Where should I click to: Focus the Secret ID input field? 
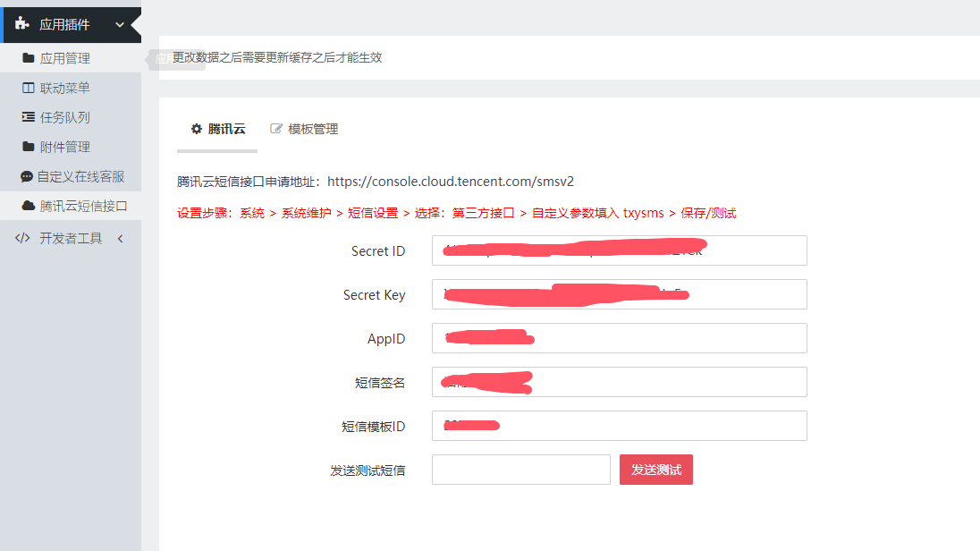click(620, 250)
